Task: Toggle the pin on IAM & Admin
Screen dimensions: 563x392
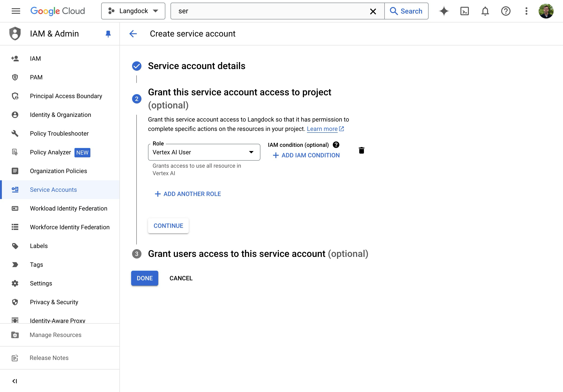Action: pos(108,34)
